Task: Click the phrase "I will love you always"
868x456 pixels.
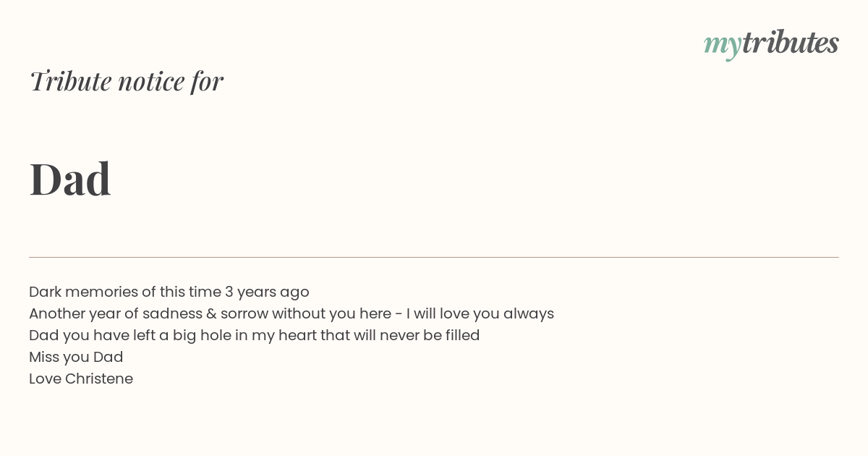Action: [x=480, y=314]
